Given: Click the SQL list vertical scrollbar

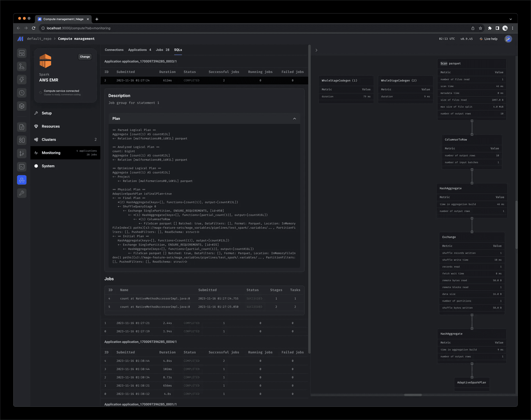Looking at the screenshot, I should coord(309,200).
